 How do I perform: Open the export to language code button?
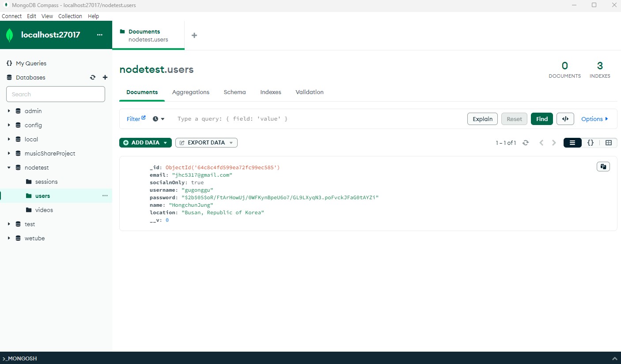click(565, 119)
